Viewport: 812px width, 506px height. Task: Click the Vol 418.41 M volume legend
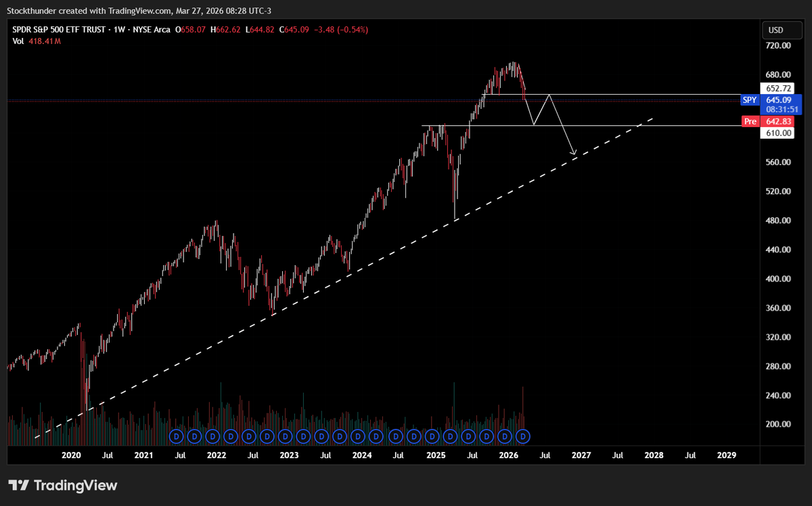point(37,41)
